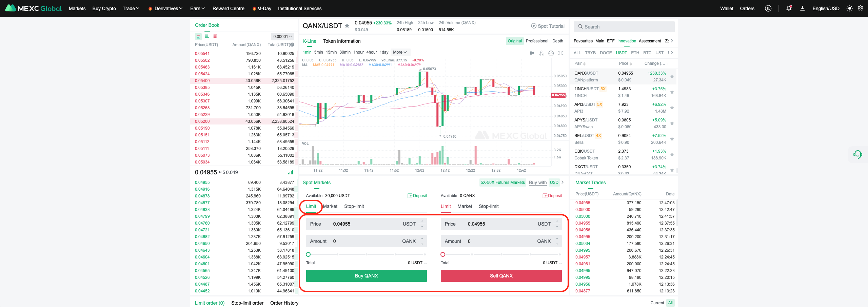Favourite QANX/USDT with the star icon

pos(347,26)
